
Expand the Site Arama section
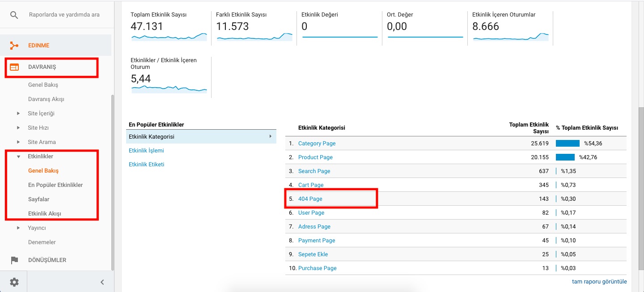click(18, 142)
